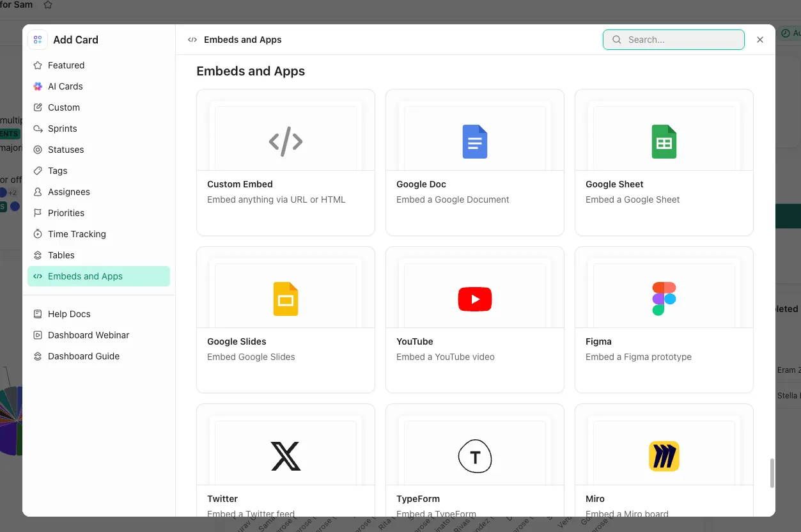Click the Twitter X logo
Viewport: 801px width, 532px height.
286,457
